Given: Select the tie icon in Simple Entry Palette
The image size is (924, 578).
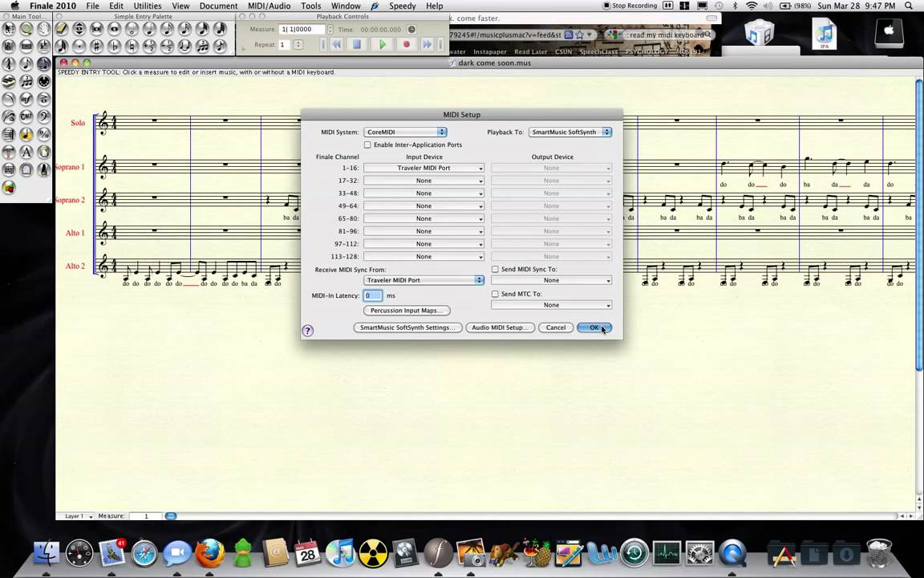Looking at the screenshot, I should 185,46.
